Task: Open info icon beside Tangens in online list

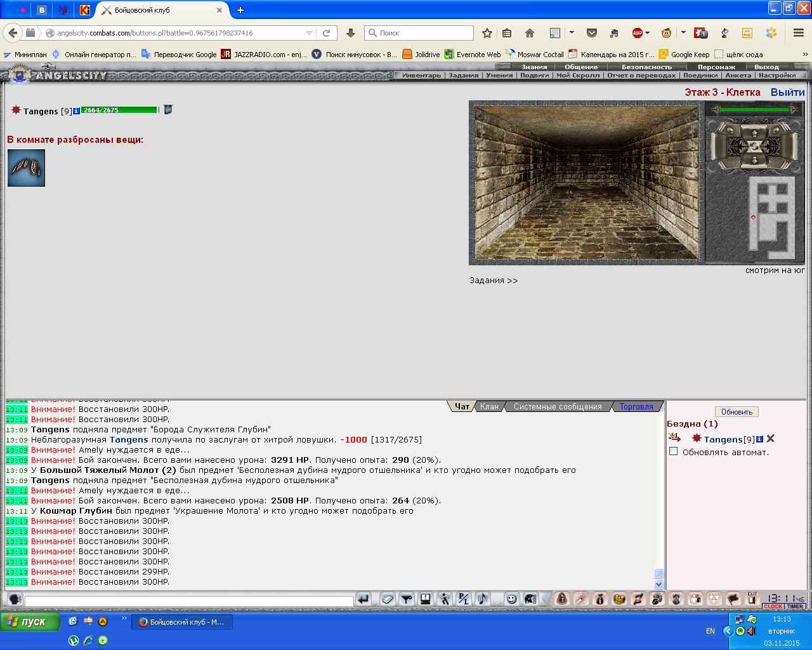Action: [x=759, y=439]
